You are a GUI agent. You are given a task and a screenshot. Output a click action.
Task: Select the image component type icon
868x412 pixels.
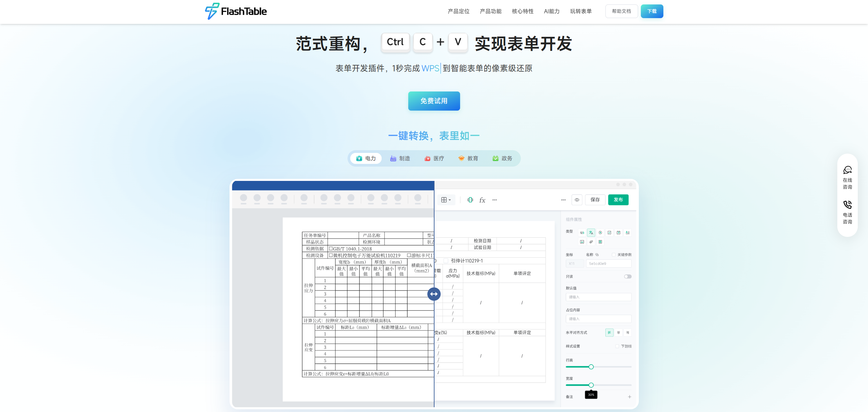pyautogui.click(x=582, y=242)
